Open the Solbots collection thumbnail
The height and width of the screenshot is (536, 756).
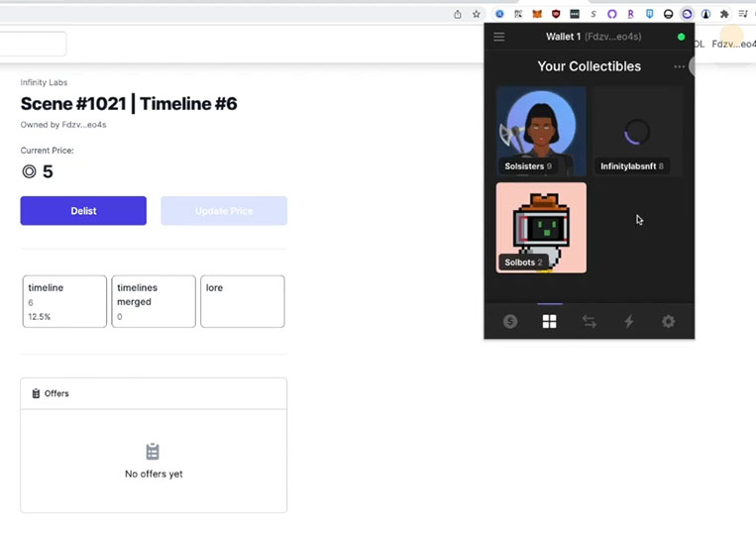coord(541,228)
